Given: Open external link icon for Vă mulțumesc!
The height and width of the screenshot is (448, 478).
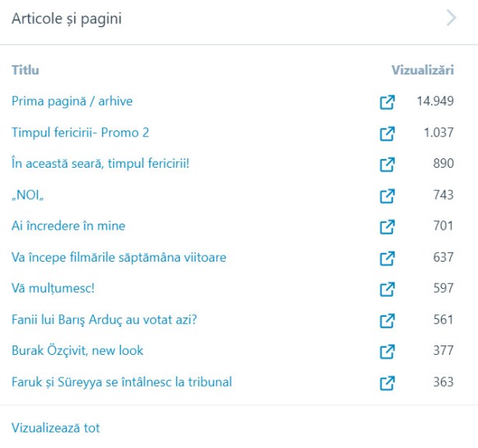Looking at the screenshot, I should point(386,289).
